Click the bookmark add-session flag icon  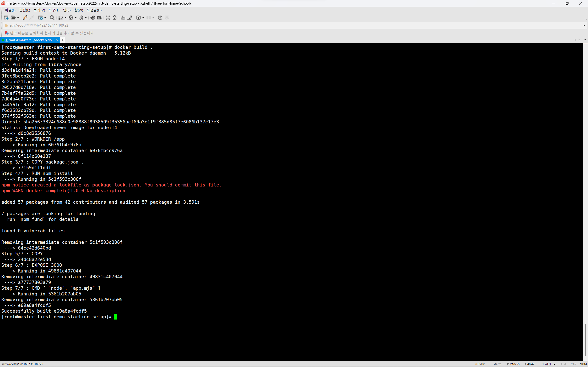pos(7,33)
